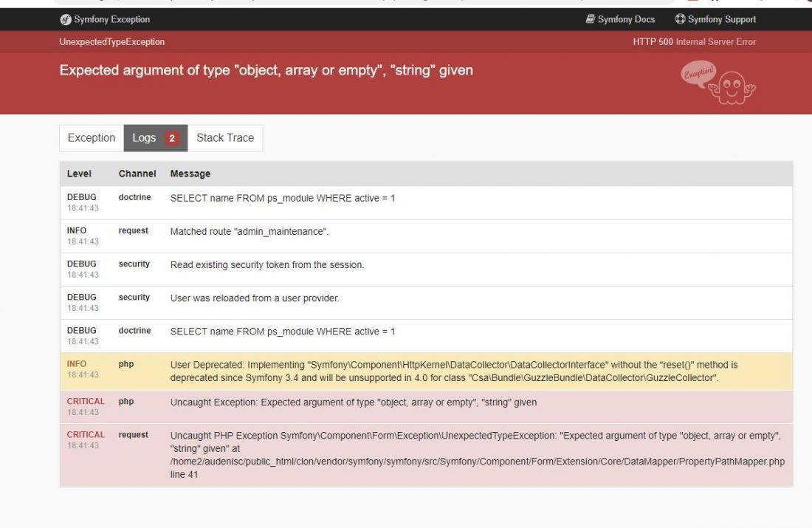The width and height of the screenshot is (812, 528).
Task: Click security channel in User reloaded row
Action: tap(134, 298)
